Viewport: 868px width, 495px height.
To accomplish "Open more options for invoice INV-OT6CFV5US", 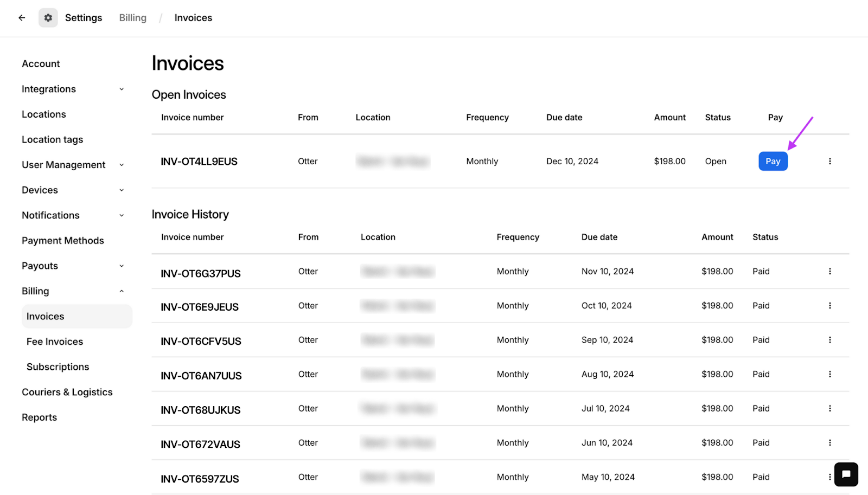I will (829, 340).
